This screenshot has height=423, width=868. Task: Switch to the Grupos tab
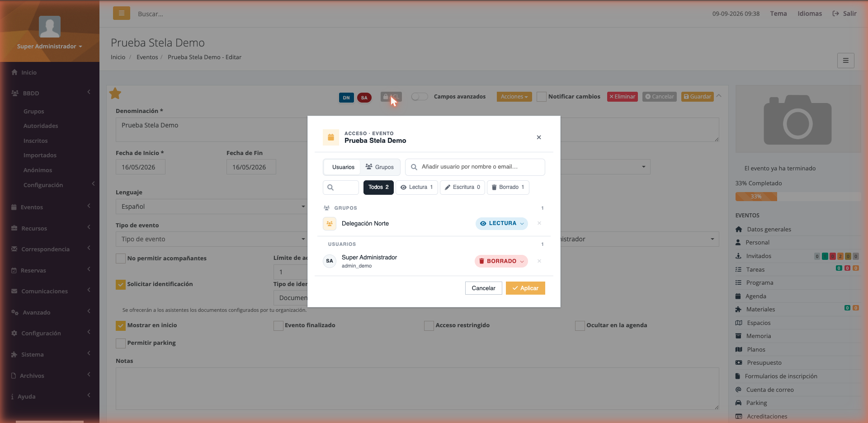pos(380,167)
